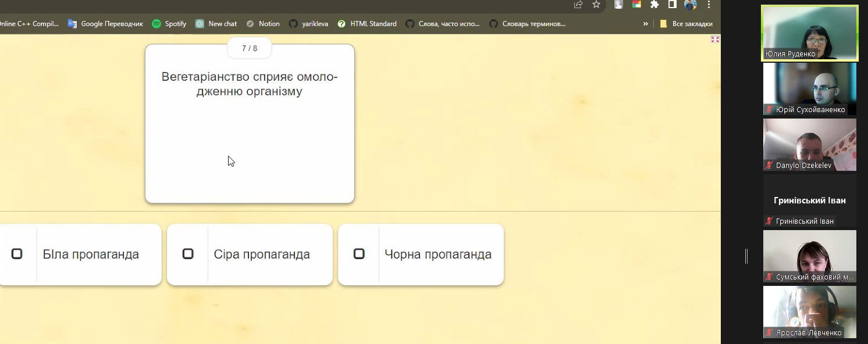
Task: Open the Chrome three-dot menu
Action: click(x=709, y=5)
